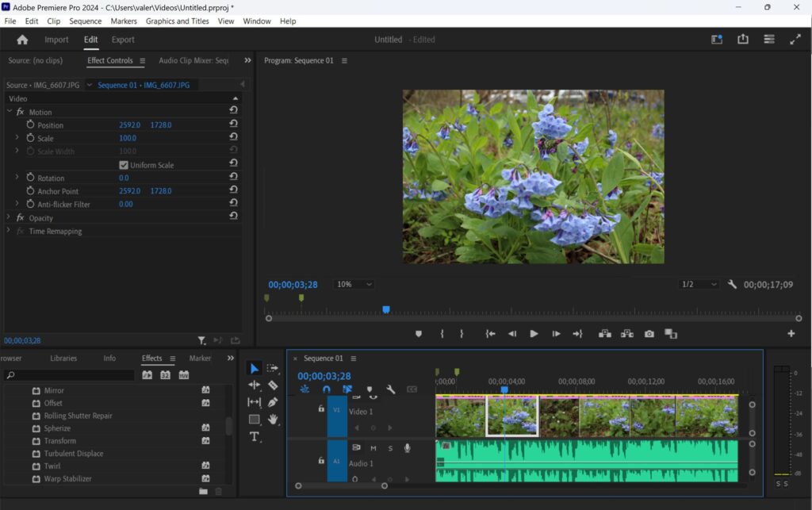Expand the Opacity effect controls

pos(10,217)
